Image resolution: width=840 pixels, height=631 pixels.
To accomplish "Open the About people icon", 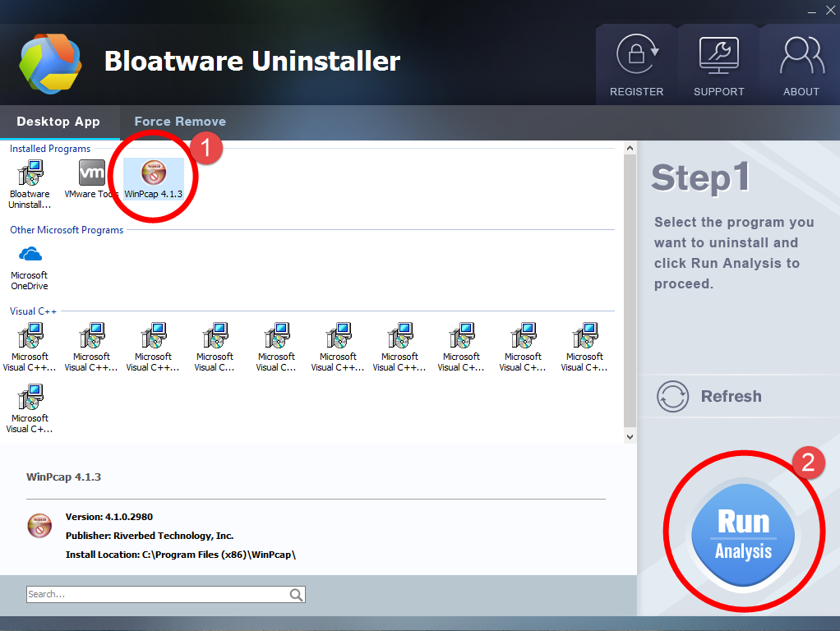I will (x=802, y=54).
